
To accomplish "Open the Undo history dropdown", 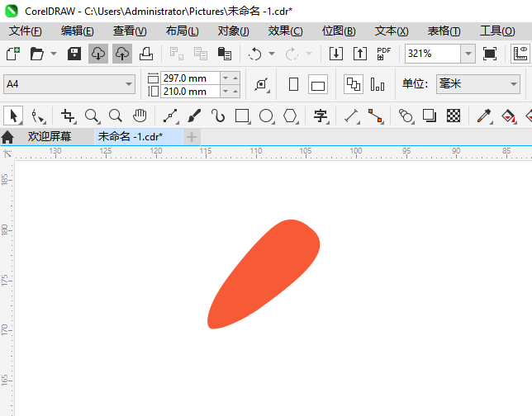I will coord(272,54).
